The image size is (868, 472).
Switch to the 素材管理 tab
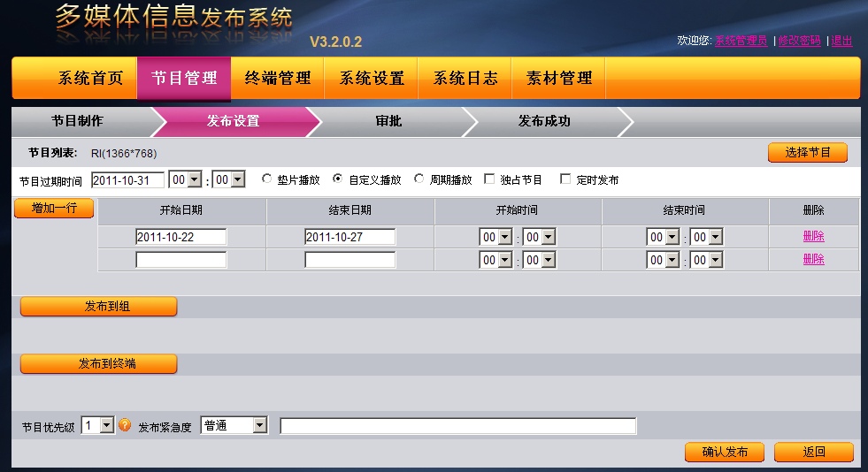[559, 79]
